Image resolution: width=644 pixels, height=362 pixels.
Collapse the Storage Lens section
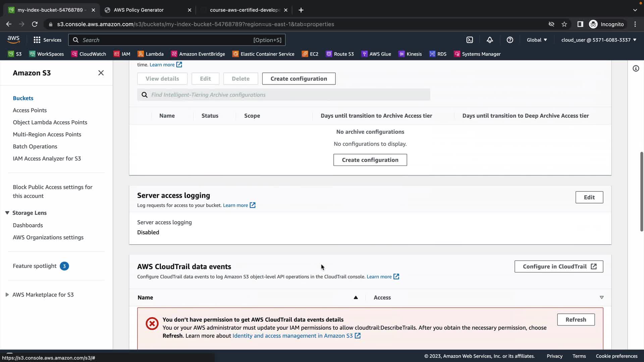(7, 213)
